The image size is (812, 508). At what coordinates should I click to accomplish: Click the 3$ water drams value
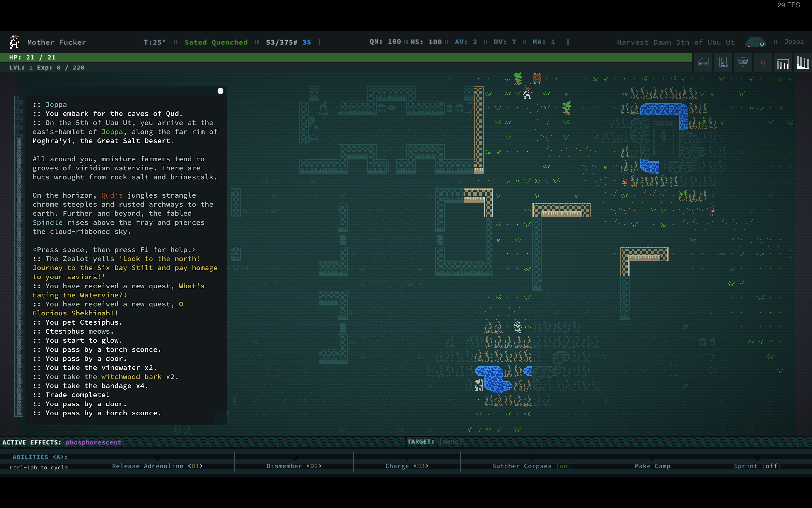tap(307, 42)
